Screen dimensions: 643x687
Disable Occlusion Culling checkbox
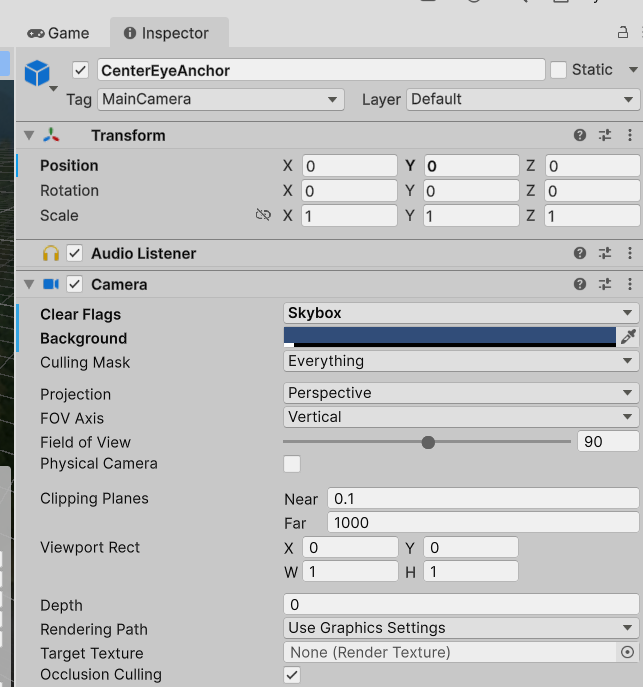click(x=292, y=675)
